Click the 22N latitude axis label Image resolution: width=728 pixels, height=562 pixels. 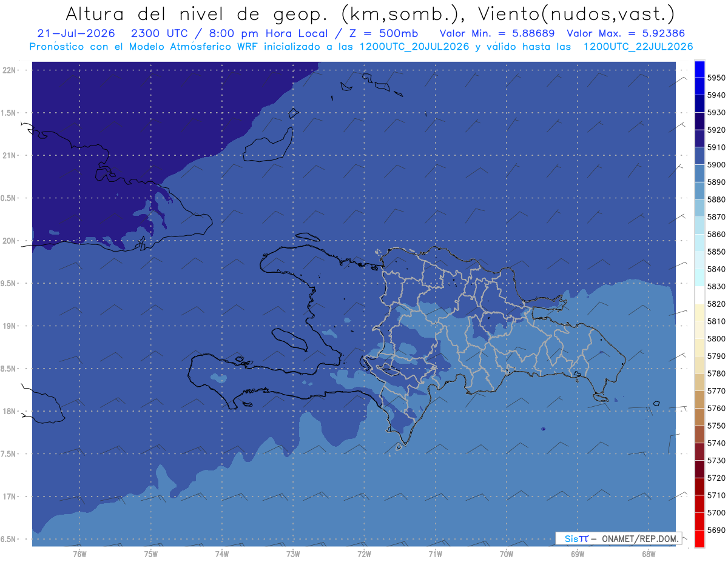coord(9,70)
